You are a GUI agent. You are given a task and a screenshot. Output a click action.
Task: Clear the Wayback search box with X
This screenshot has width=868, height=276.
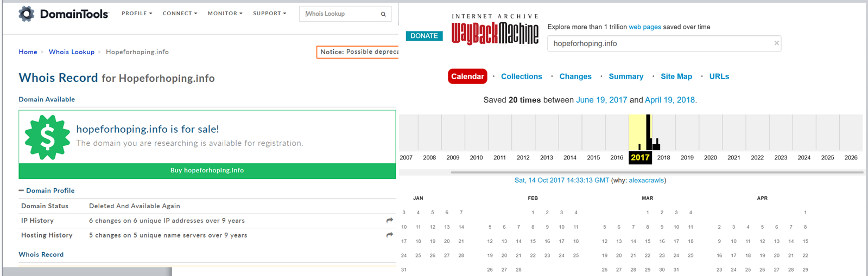pos(776,43)
